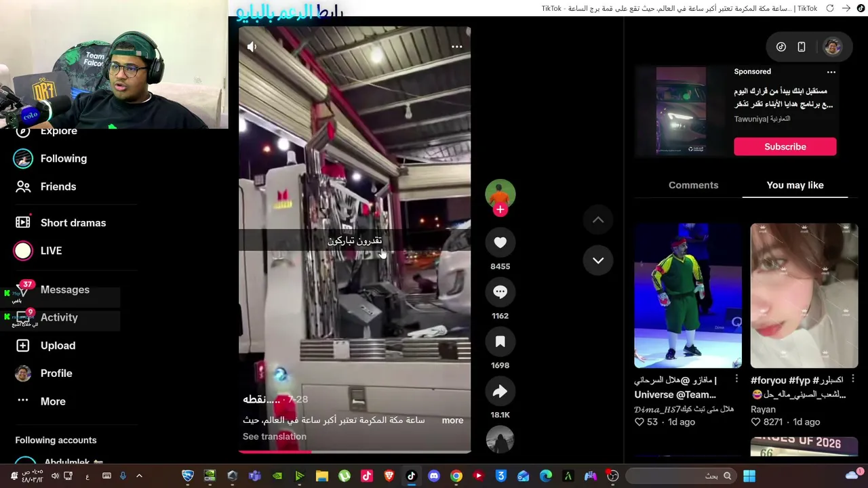Click 'Rayan' author name
This screenshot has height=488, width=868.
coord(763,409)
